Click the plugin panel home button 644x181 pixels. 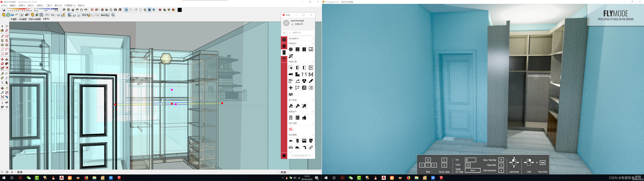click(x=284, y=33)
